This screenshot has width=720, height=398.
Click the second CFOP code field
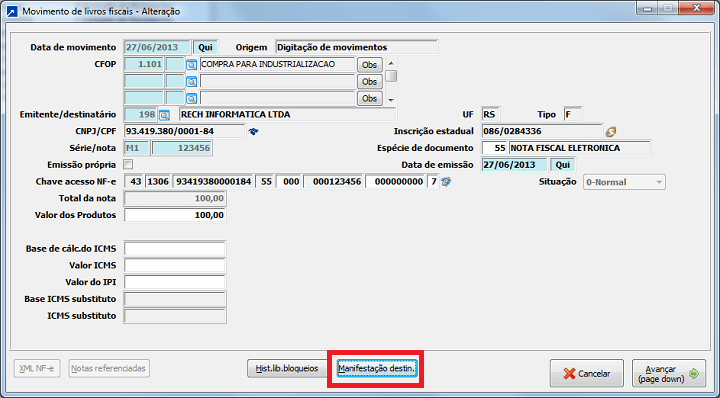point(144,81)
